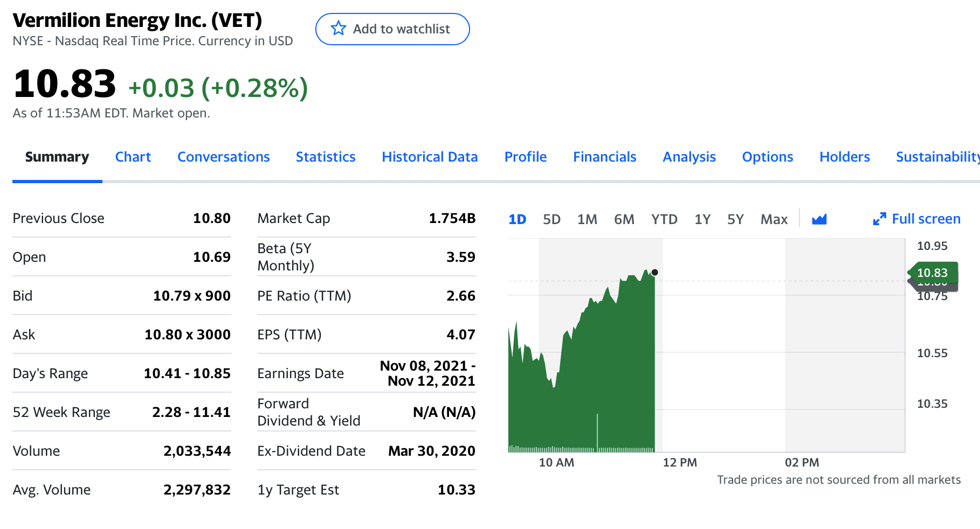Click the Day's Range value 10.41 - 10.85
The image size is (980, 529).
coord(187,373)
